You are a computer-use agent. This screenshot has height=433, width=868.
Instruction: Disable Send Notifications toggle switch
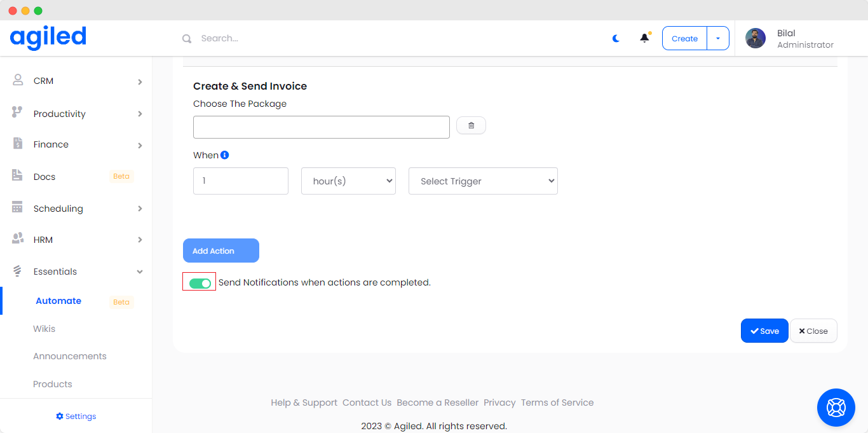(x=200, y=283)
